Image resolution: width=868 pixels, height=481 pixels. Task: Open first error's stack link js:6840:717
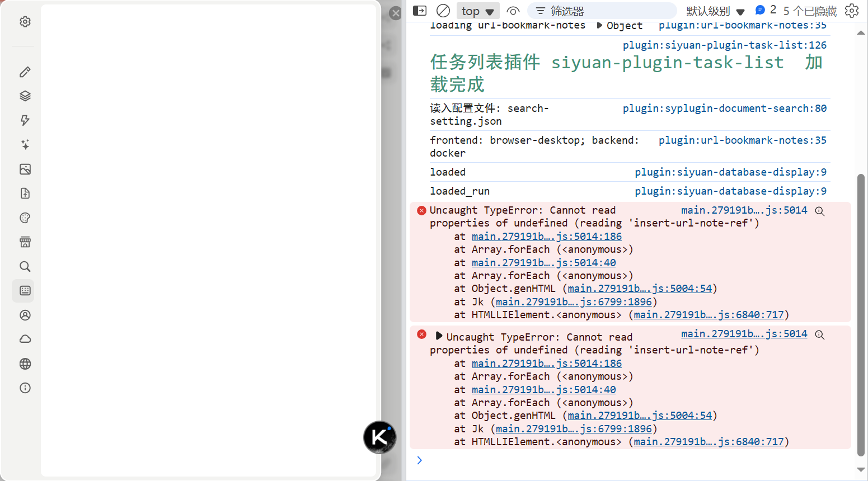709,315
